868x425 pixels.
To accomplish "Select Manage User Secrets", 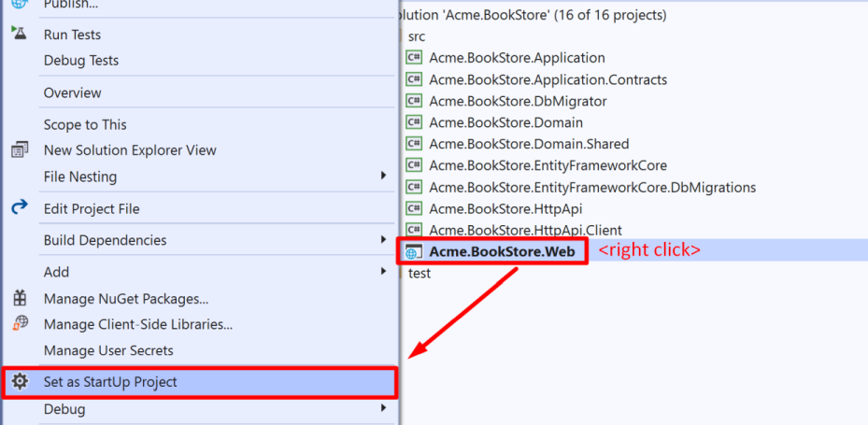I will 108,350.
